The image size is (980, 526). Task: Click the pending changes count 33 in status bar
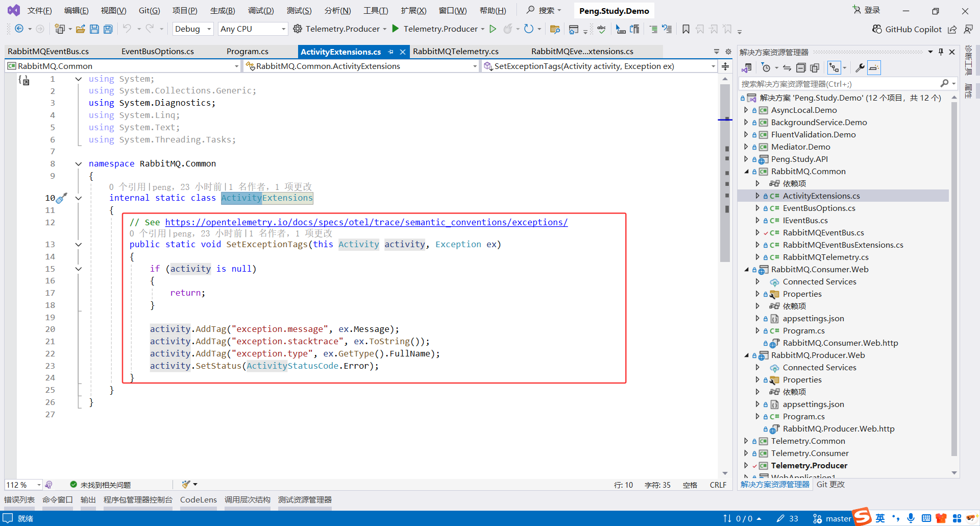coord(788,518)
